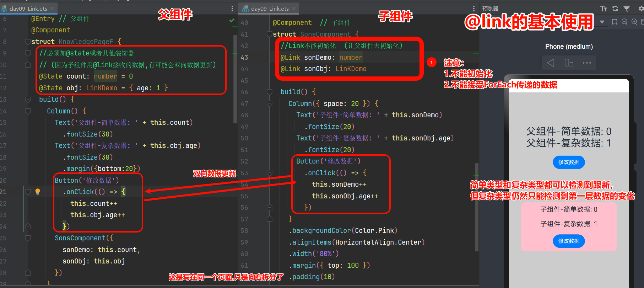Click 修改数据 button in pink child card

point(569,241)
